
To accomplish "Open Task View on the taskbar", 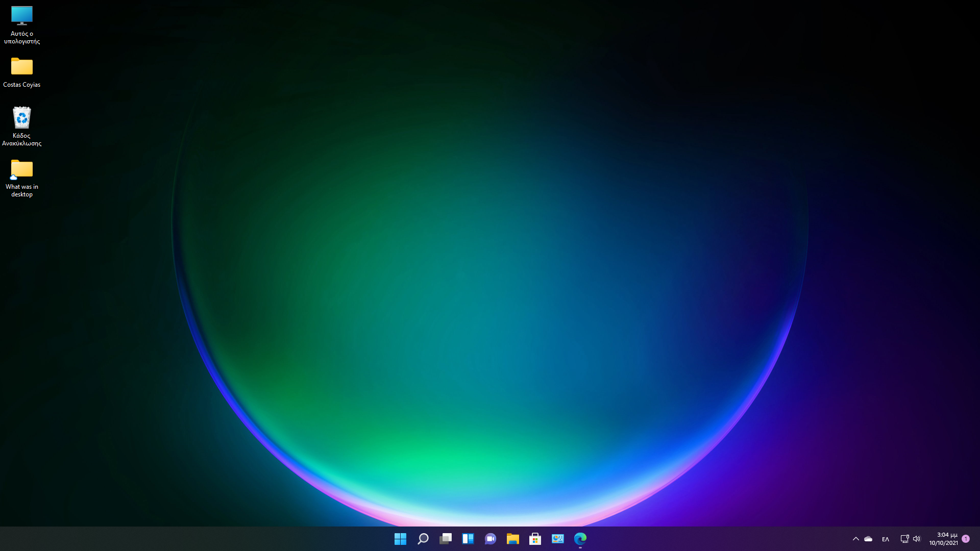I will 445,539.
